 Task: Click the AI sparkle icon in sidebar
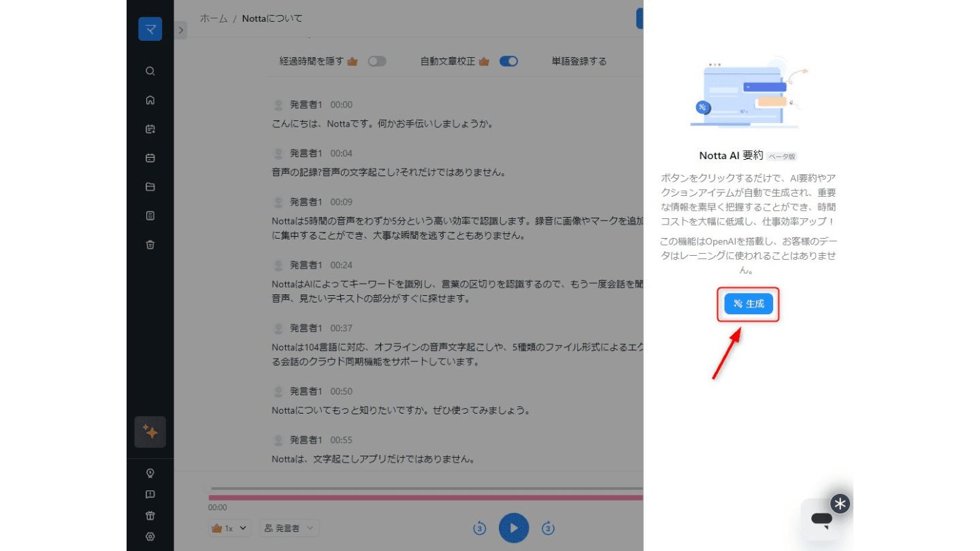pos(150,432)
